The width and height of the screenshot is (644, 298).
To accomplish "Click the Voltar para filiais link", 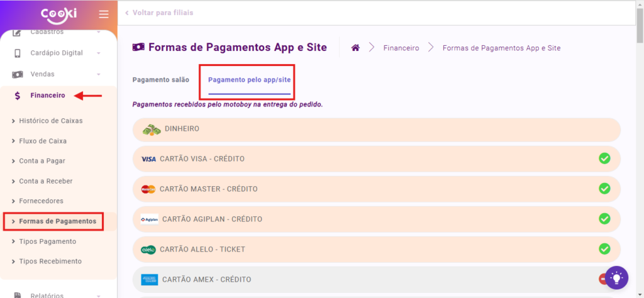I will click(x=162, y=13).
